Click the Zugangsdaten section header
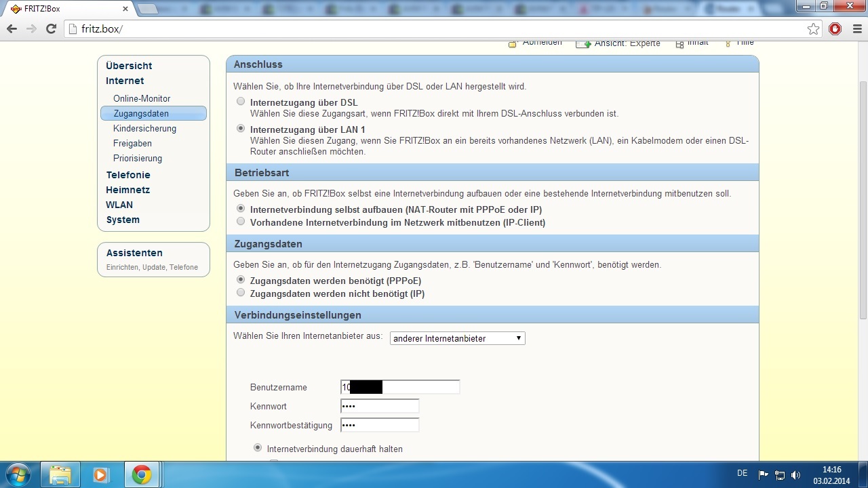 (x=492, y=243)
